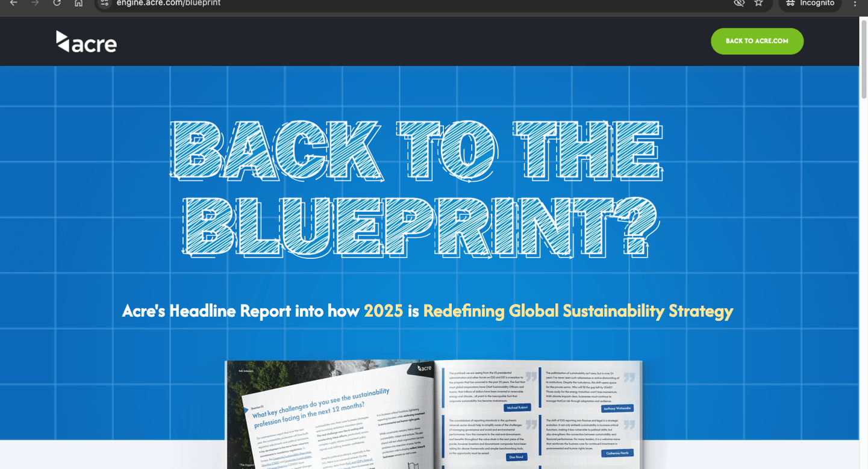Open the Incognito indicator chip
Screen dimensions: 868x469
(x=810, y=3)
